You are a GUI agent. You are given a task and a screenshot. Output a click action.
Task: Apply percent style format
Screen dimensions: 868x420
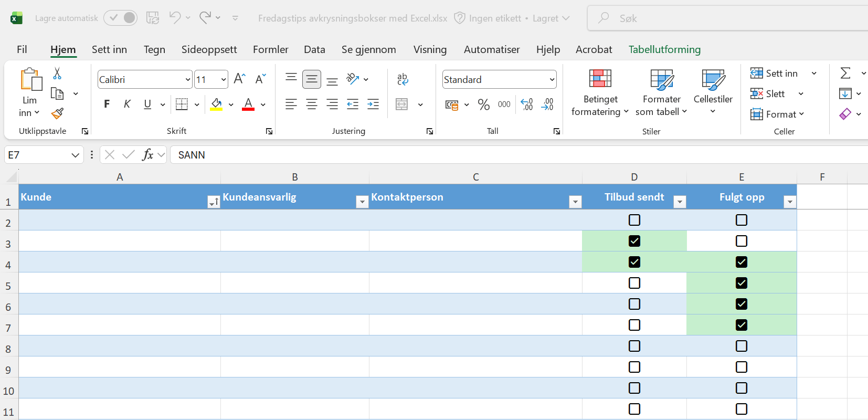[484, 104]
